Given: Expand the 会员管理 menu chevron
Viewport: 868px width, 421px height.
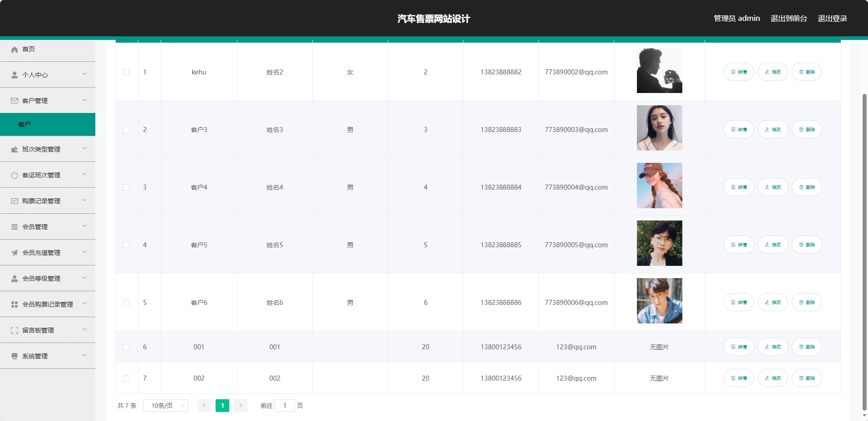Looking at the screenshot, I should pos(84,226).
